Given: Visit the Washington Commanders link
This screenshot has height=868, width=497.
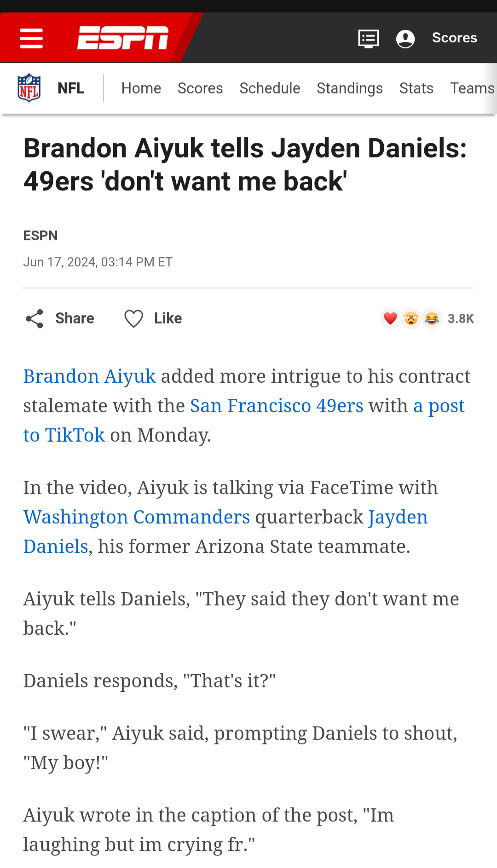Looking at the screenshot, I should coord(137,517).
